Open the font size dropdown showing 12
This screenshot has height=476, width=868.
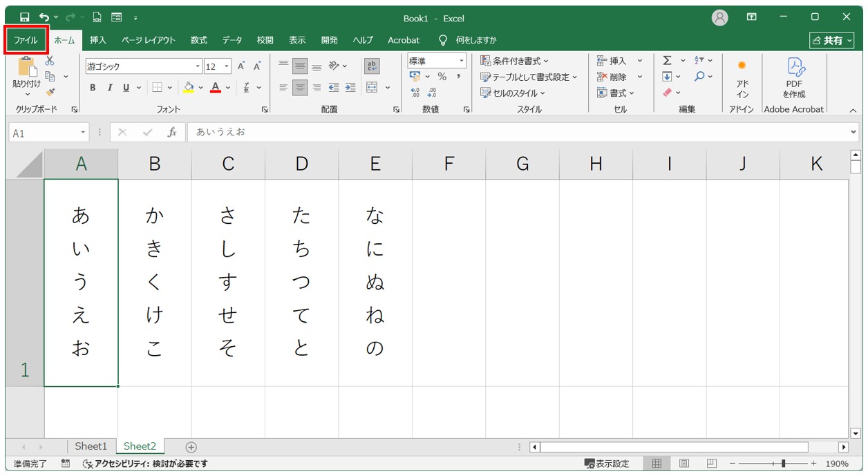pyautogui.click(x=227, y=66)
